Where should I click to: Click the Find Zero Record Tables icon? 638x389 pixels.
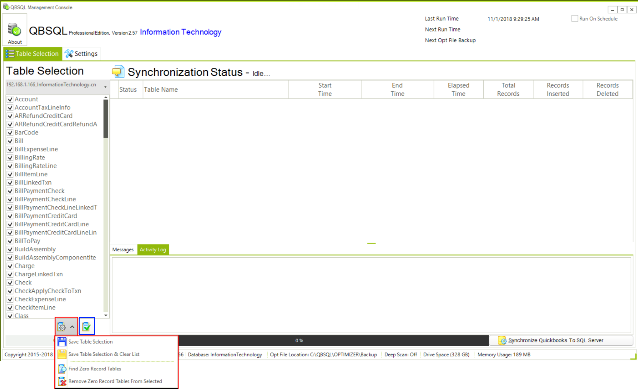coord(62,369)
